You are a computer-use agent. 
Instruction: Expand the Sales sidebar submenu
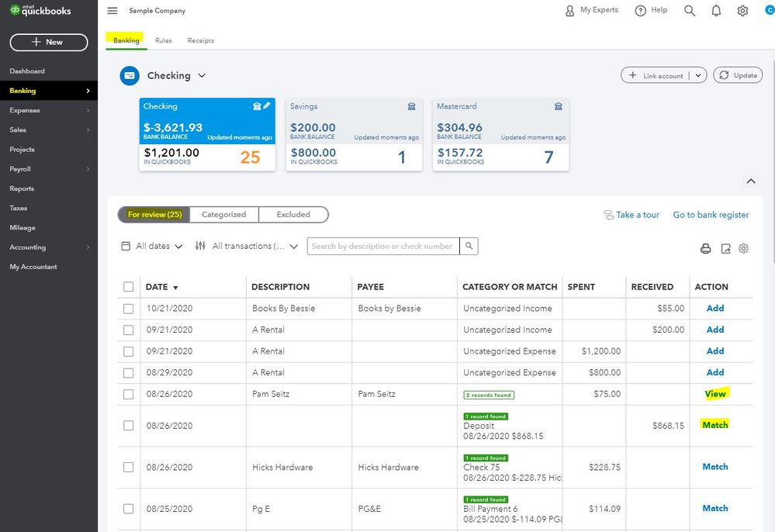[88, 130]
